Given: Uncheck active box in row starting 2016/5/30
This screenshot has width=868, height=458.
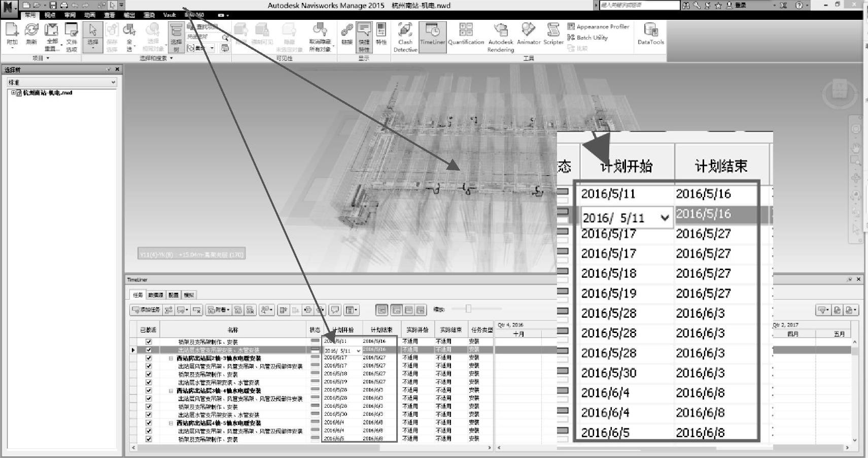Looking at the screenshot, I should pos(149,415).
